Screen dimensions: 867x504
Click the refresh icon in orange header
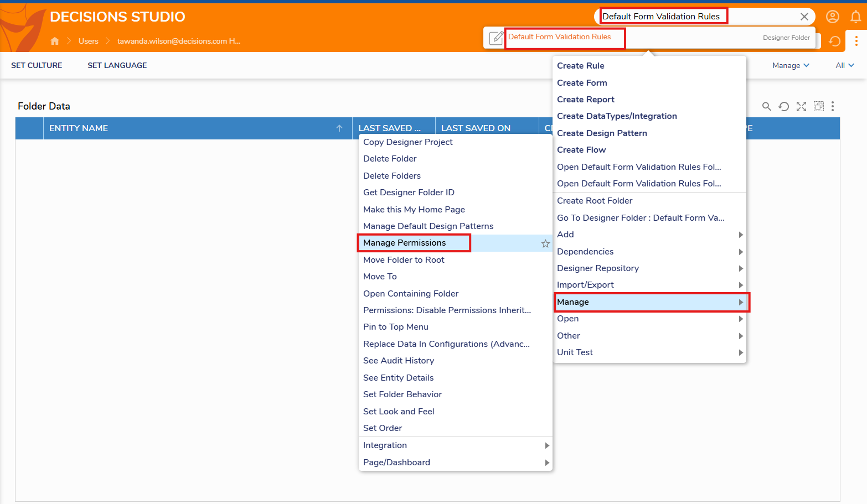pos(834,41)
